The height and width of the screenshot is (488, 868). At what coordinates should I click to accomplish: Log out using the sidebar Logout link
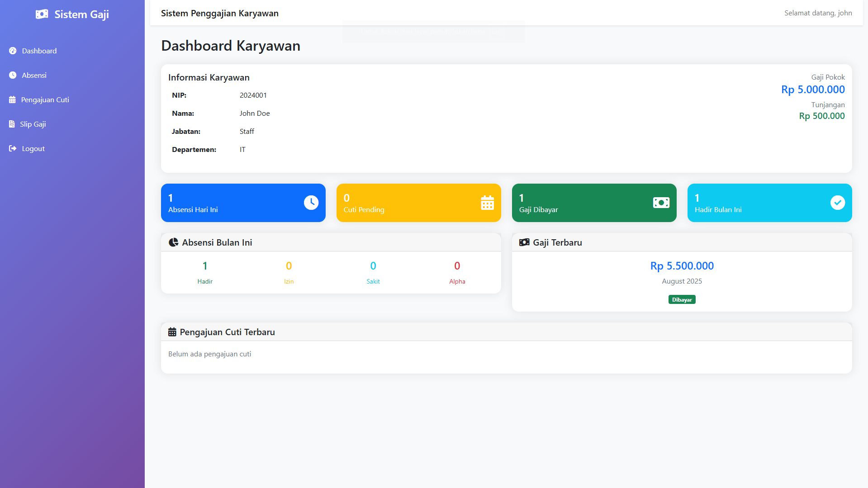[33, 148]
